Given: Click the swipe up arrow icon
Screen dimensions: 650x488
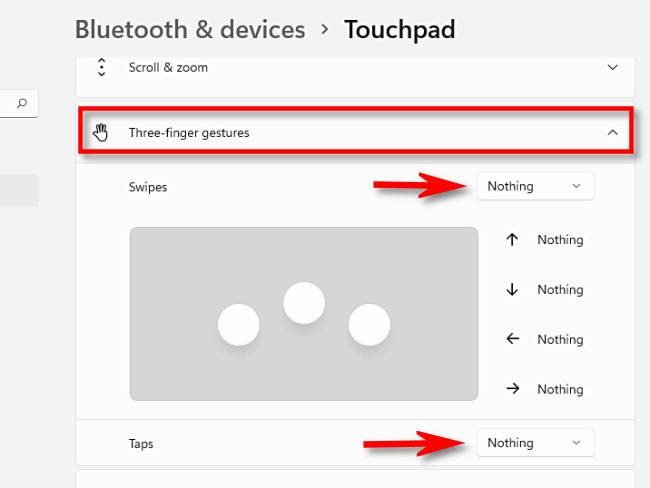Looking at the screenshot, I should pos(513,240).
